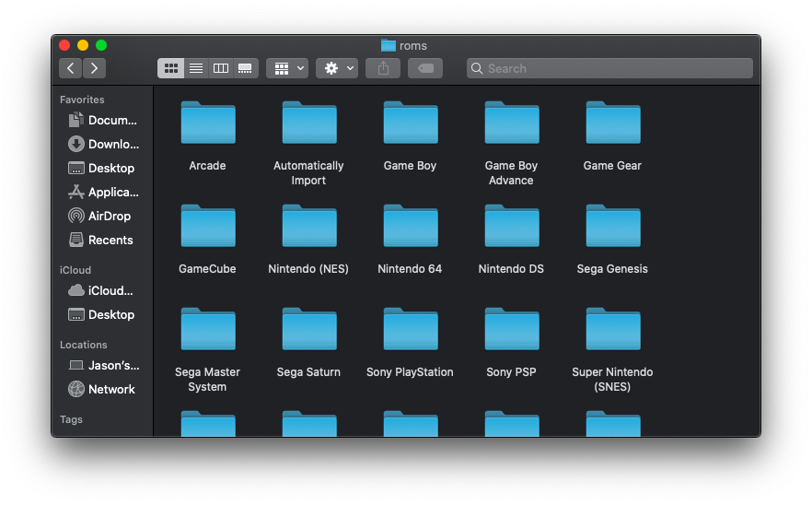This screenshot has width=812, height=505.
Task: Click the iCloud sidebar heading
Action: pos(75,270)
